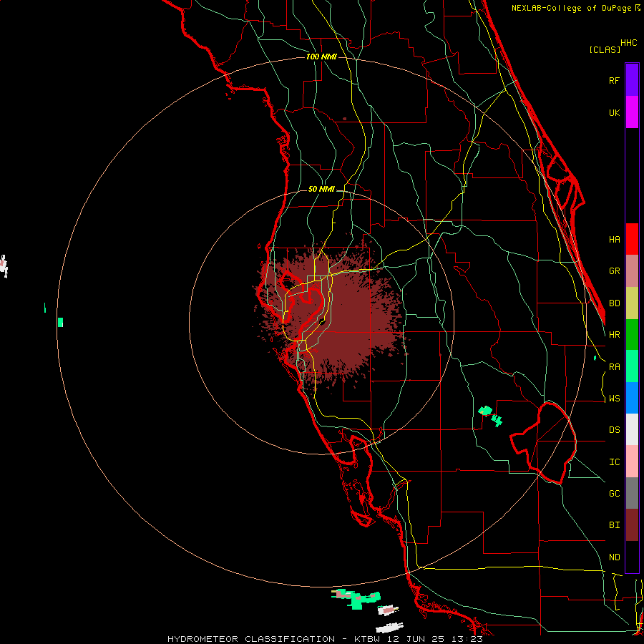Click the 'BI' legend label

click(x=615, y=525)
